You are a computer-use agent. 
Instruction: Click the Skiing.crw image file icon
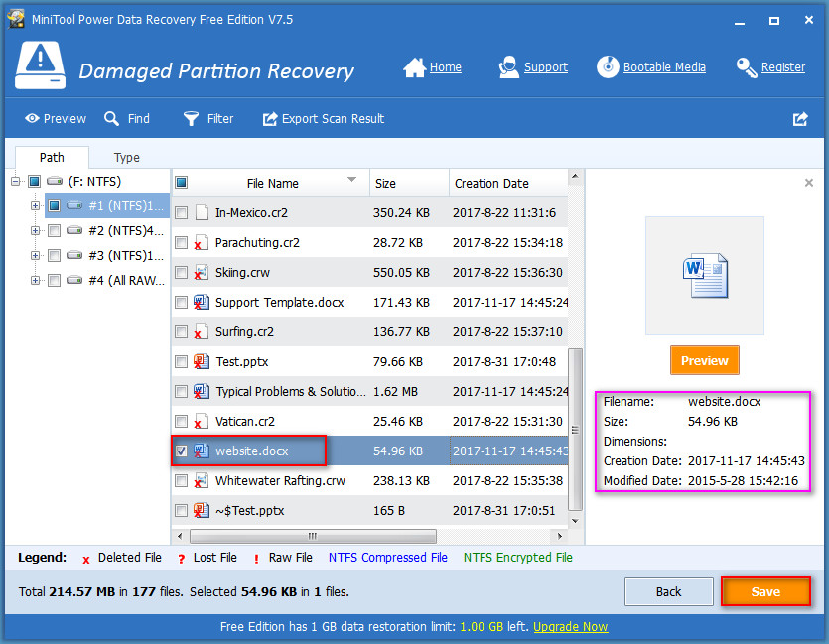pyautogui.click(x=201, y=273)
